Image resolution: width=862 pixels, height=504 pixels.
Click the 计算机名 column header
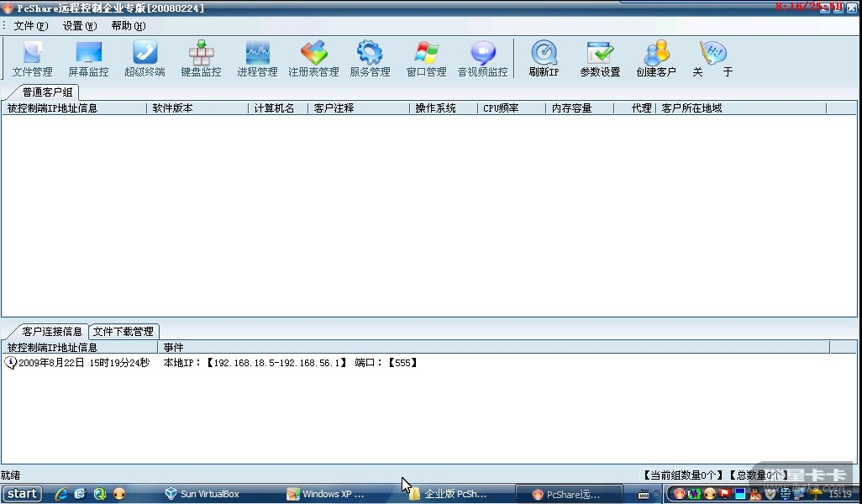pos(278,108)
